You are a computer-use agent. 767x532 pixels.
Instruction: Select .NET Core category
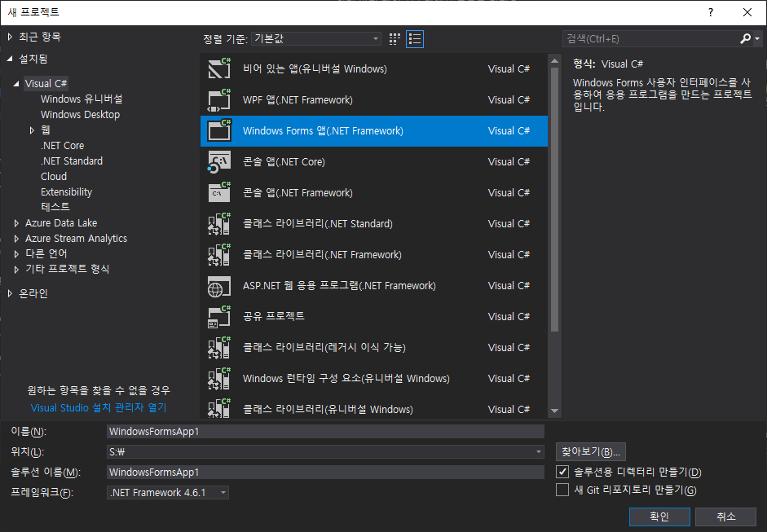63,145
